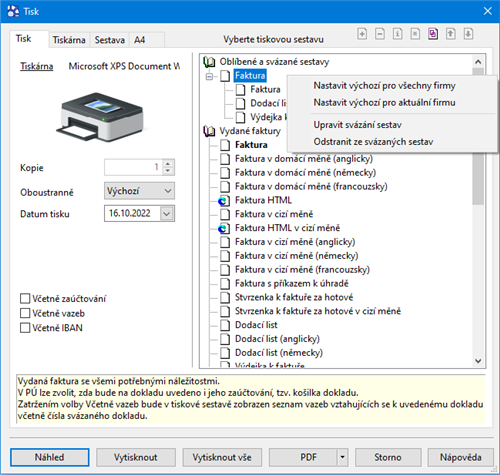Screen dimensions: 500x475
Task: Click the Náhled button
Action: pyautogui.click(x=50, y=457)
